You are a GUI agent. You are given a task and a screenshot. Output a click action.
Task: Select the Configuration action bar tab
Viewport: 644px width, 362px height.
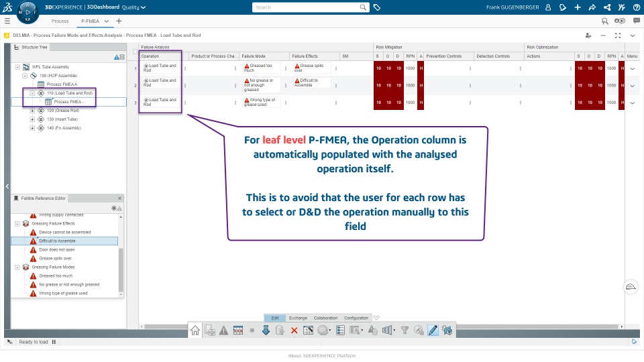pos(356,318)
